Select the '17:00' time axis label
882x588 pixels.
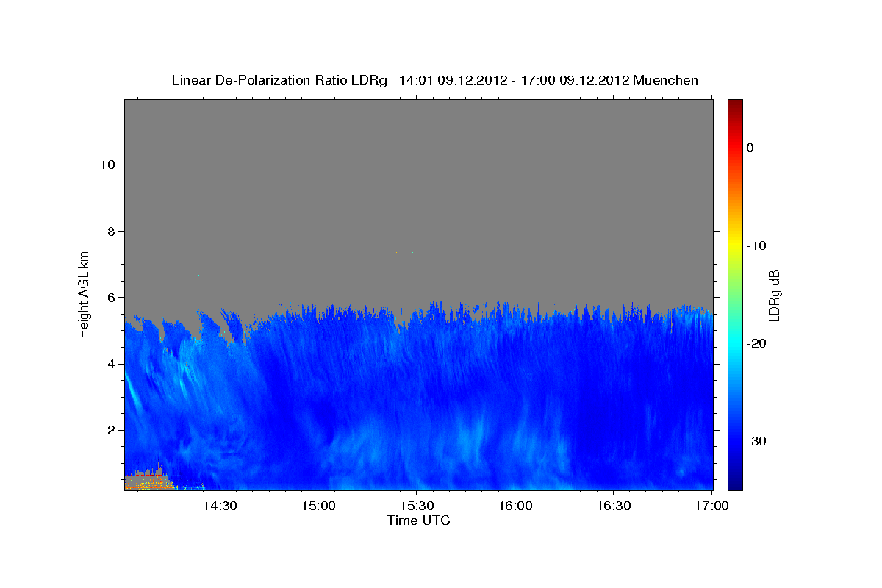712,506
